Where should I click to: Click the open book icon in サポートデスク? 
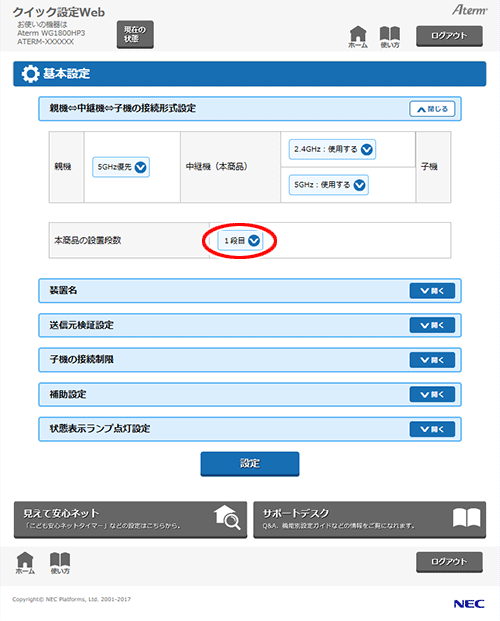(466, 518)
